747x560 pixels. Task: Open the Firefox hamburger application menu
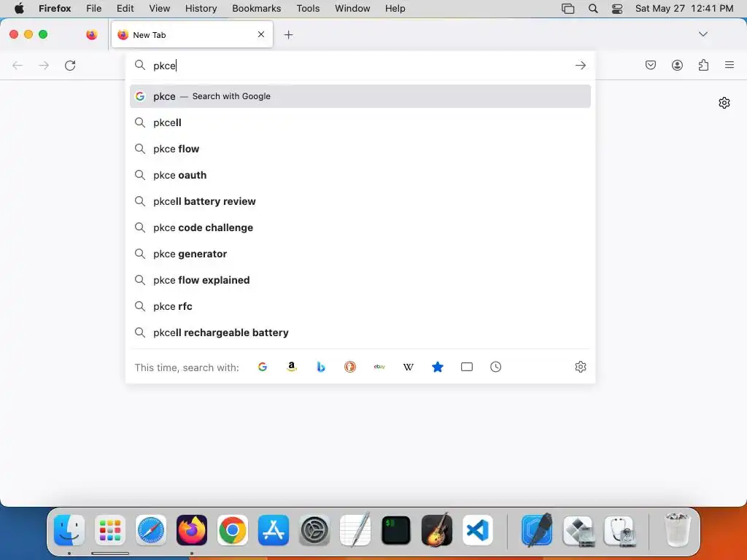click(x=729, y=65)
